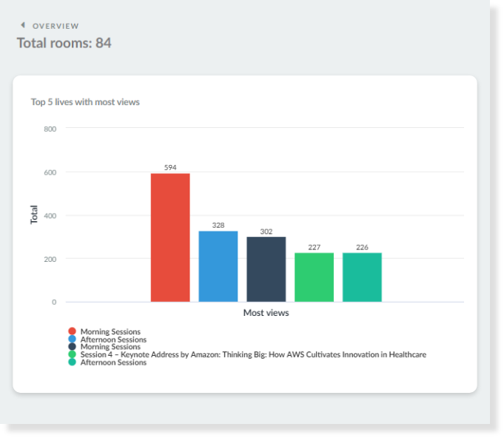504x438 pixels.
Task: Click the Top 5 lives with most views title
Action: click(85, 102)
